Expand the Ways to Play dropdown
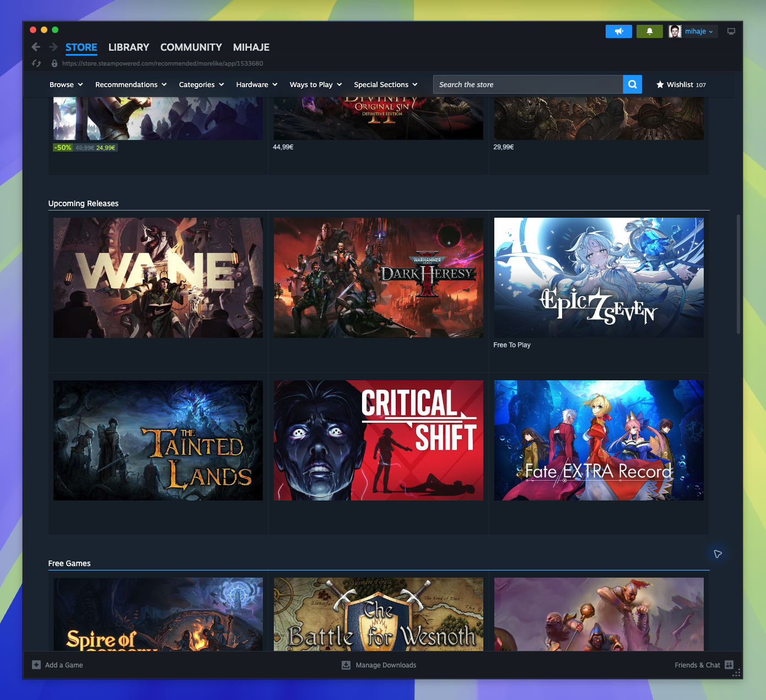The image size is (766, 700). [316, 84]
